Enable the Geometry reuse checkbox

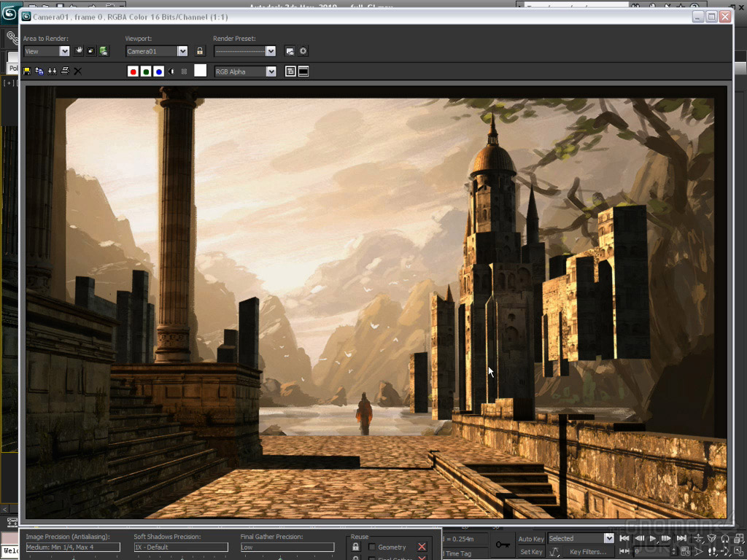pyautogui.click(x=372, y=547)
